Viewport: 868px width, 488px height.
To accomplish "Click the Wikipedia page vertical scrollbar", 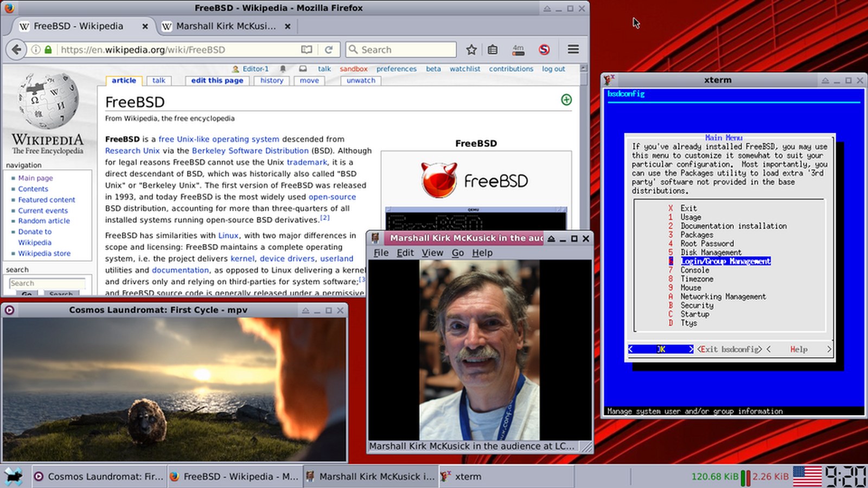I will click(584, 179).
